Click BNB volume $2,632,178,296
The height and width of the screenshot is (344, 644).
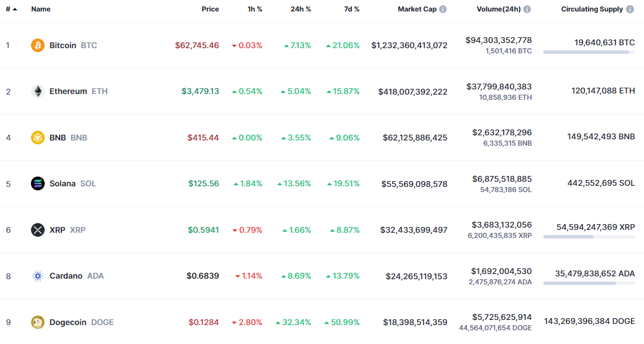click(502, 132)
